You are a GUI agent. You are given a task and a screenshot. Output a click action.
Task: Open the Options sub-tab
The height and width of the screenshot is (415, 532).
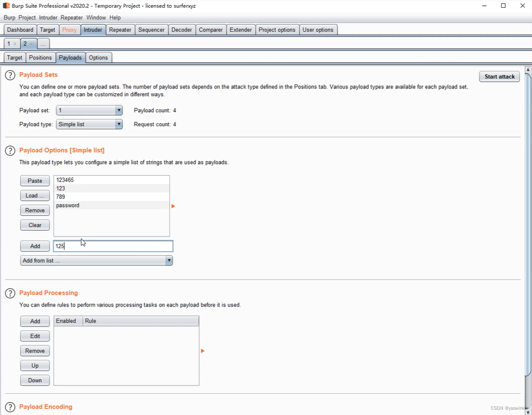tap(99, 58)
